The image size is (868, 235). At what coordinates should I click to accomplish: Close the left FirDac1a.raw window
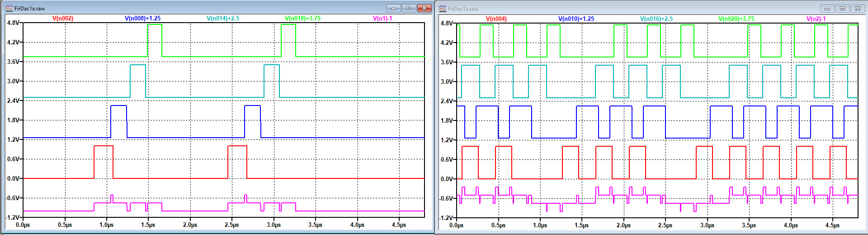point(425,8)
